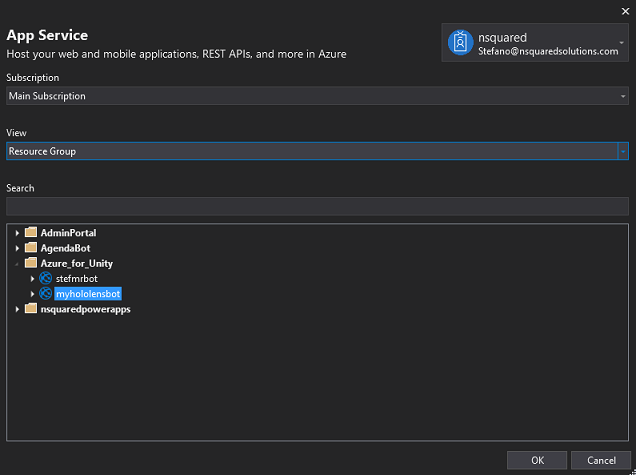Select the stefmrbot app service

click(x=77, y=279)
